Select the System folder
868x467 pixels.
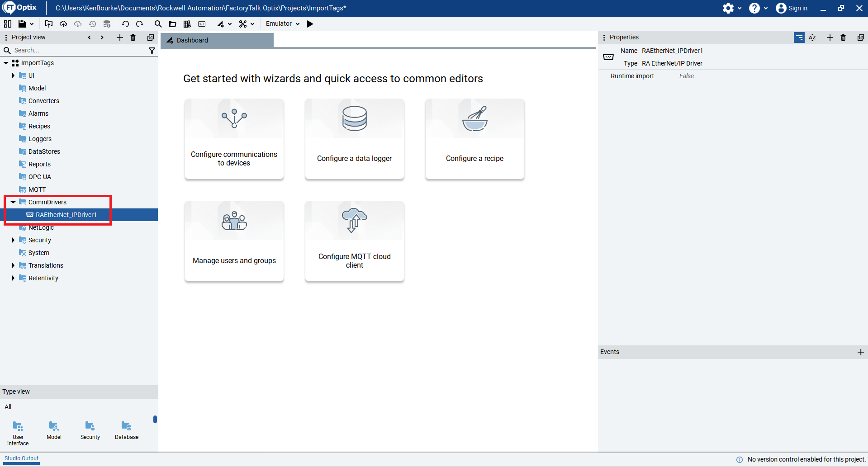tap(38, 253)
